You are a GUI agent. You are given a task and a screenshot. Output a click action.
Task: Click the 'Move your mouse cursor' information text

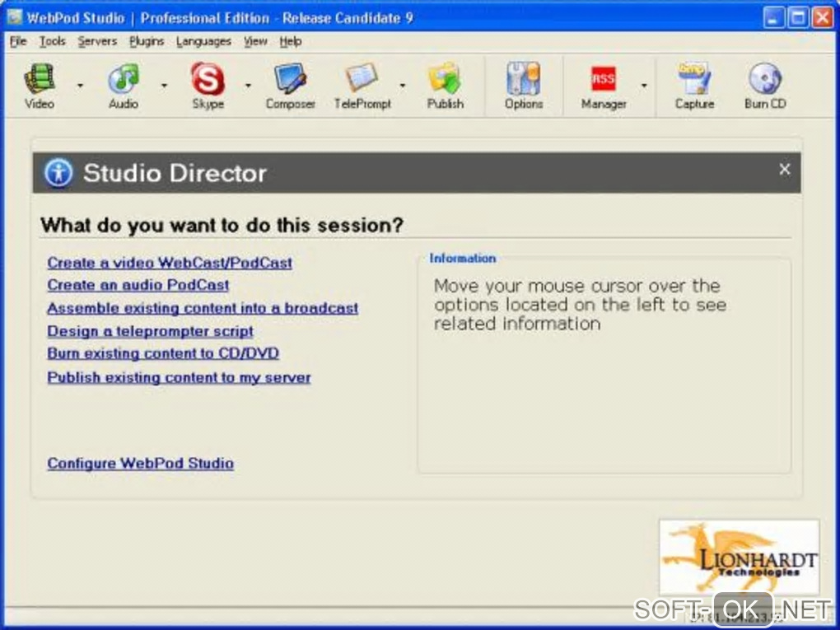click(581, 304)
